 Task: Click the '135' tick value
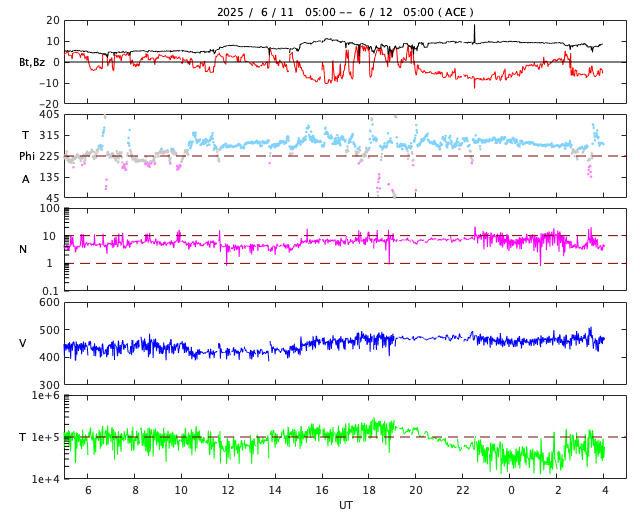pos(49,177)
